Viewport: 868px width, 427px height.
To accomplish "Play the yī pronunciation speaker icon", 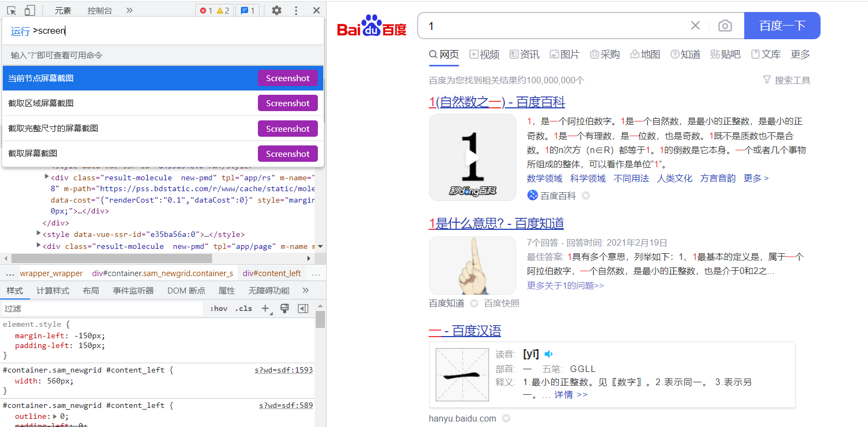I will point(548,354).
